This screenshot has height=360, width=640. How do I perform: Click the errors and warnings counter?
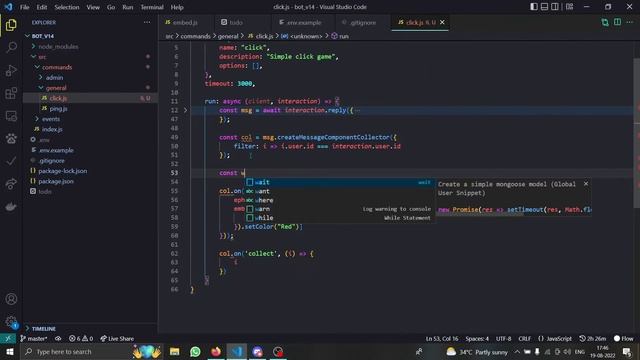pyautogui.click(x=81, y=338)
